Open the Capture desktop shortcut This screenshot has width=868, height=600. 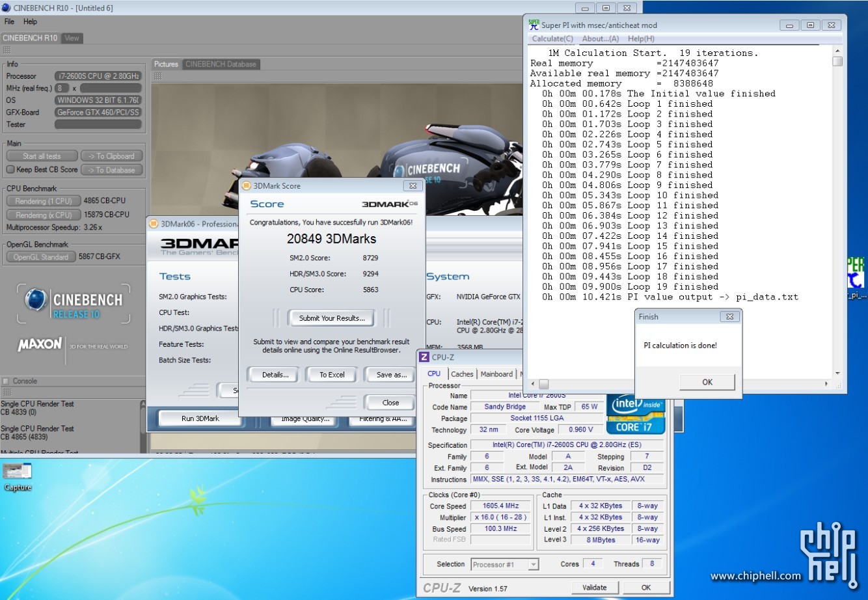click(x=17, y=476)
